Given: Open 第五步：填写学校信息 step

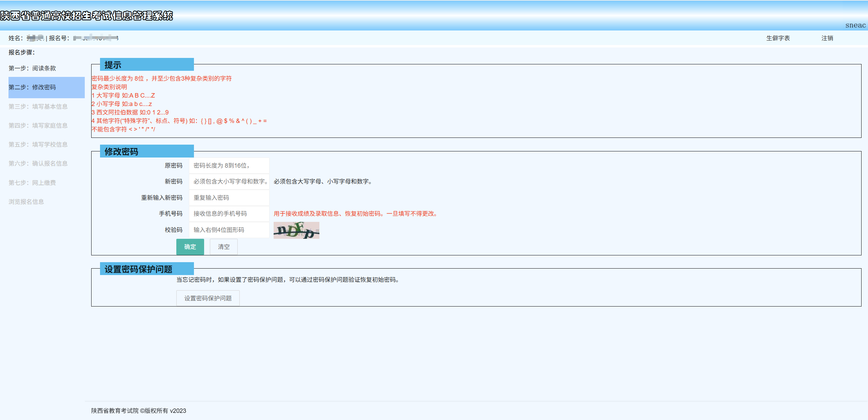Looking at the screenshot, I should (x=38, y=144).
